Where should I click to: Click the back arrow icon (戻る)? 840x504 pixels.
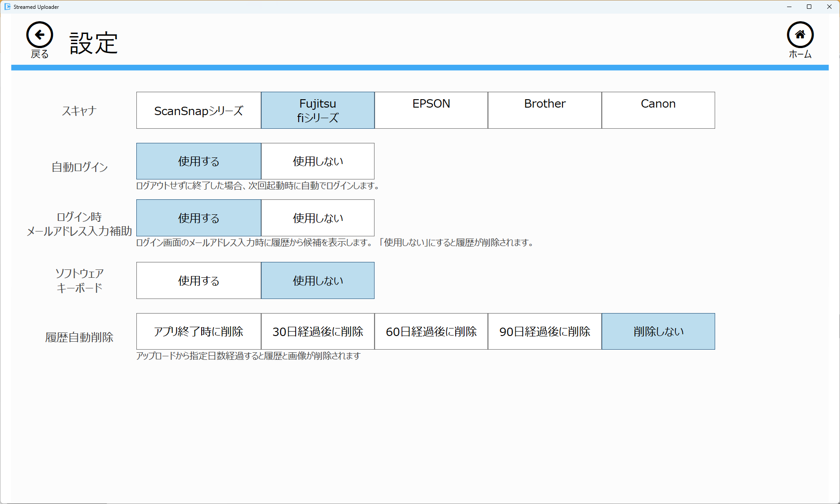pyautogui.click(x=40, y=35)
